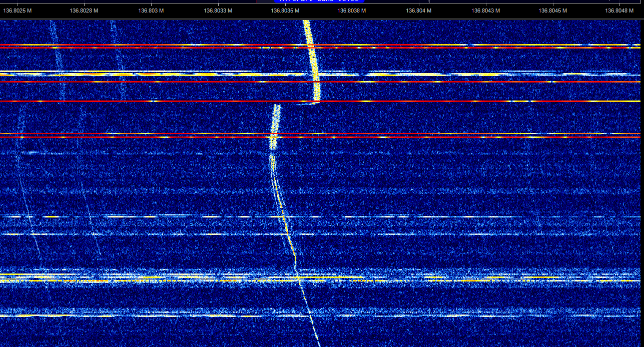644x347 pixels.
Task: Select the 136.8045 M frequency tick label
Action: tap(552, 10)
